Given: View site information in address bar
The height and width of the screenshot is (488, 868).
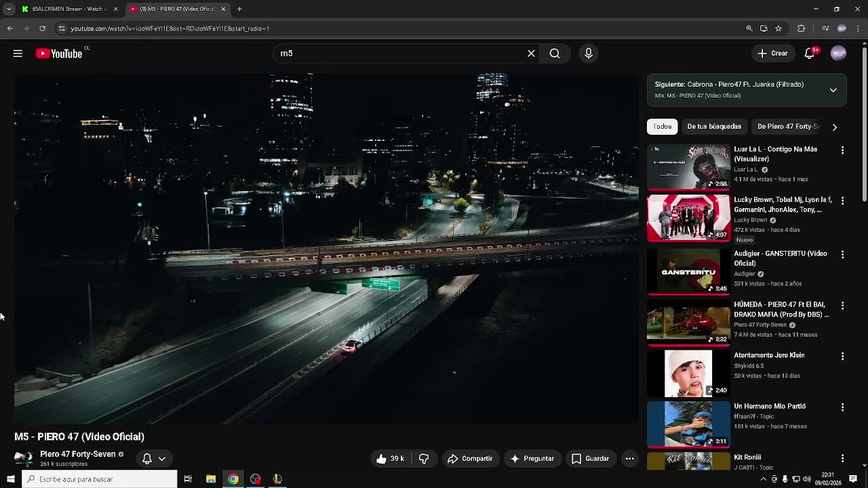Looking at the screenshot, I should point(62,28).
